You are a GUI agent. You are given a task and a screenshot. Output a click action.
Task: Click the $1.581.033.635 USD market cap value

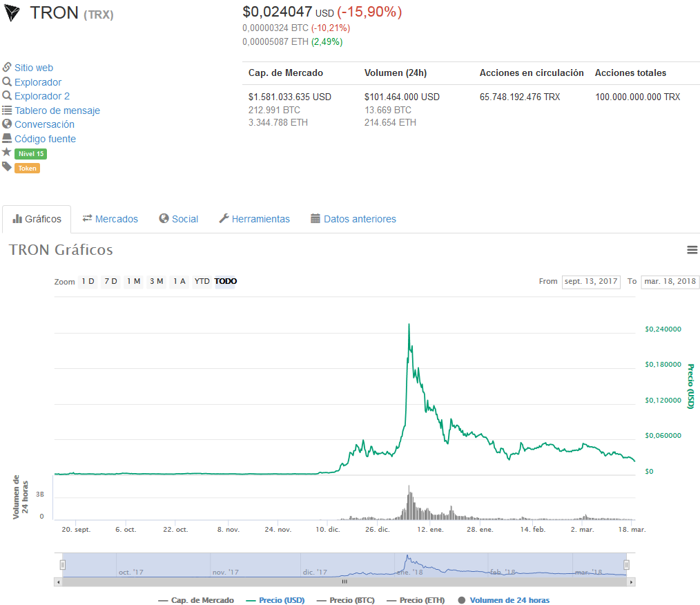[x=290, y=97]
